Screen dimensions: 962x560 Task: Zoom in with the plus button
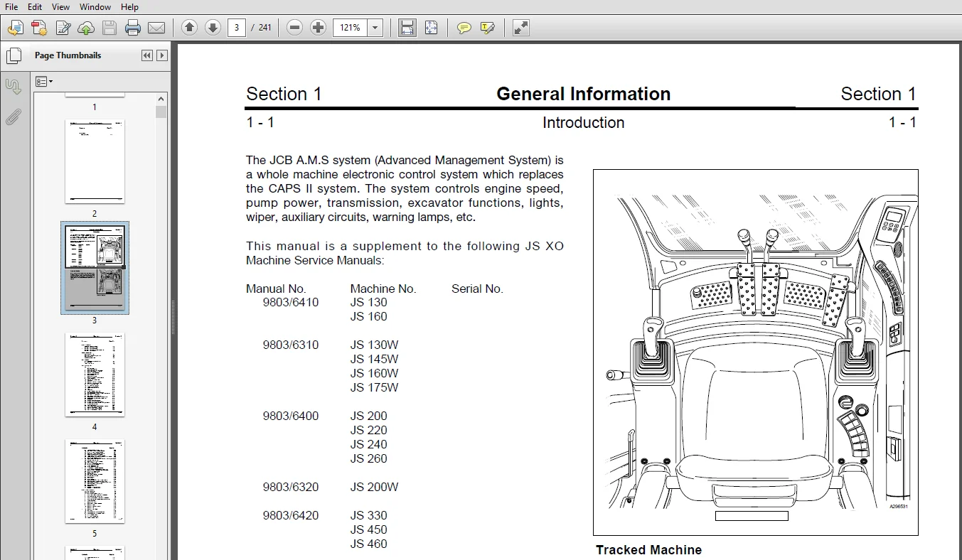(319, 28)
